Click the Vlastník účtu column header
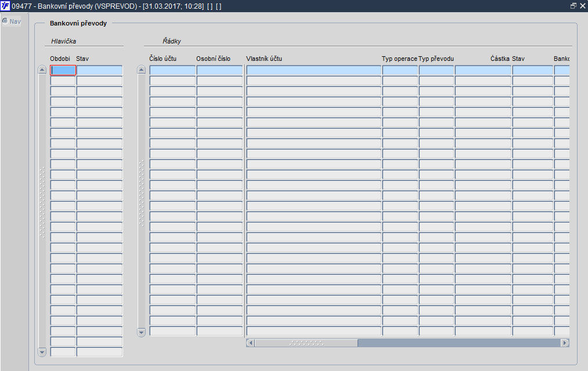Screen dimensions: 588x371 tap(264, 59)
